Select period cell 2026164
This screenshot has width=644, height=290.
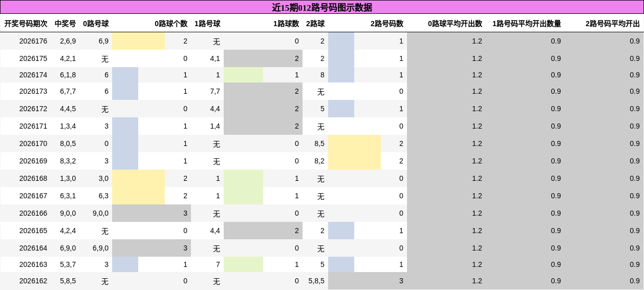tap(33, 248)
